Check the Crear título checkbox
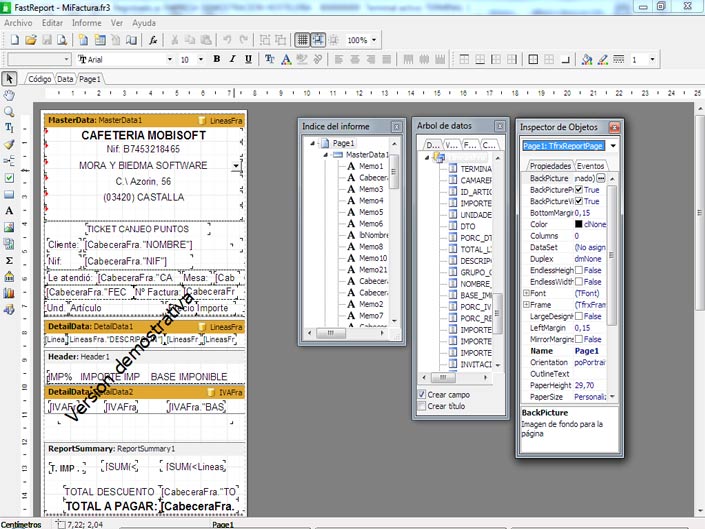 pos(422,406)
